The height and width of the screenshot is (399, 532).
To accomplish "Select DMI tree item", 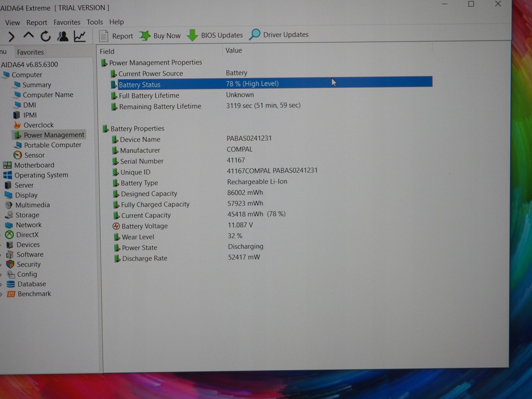I will pyautogui.click(x=30, y=105).
